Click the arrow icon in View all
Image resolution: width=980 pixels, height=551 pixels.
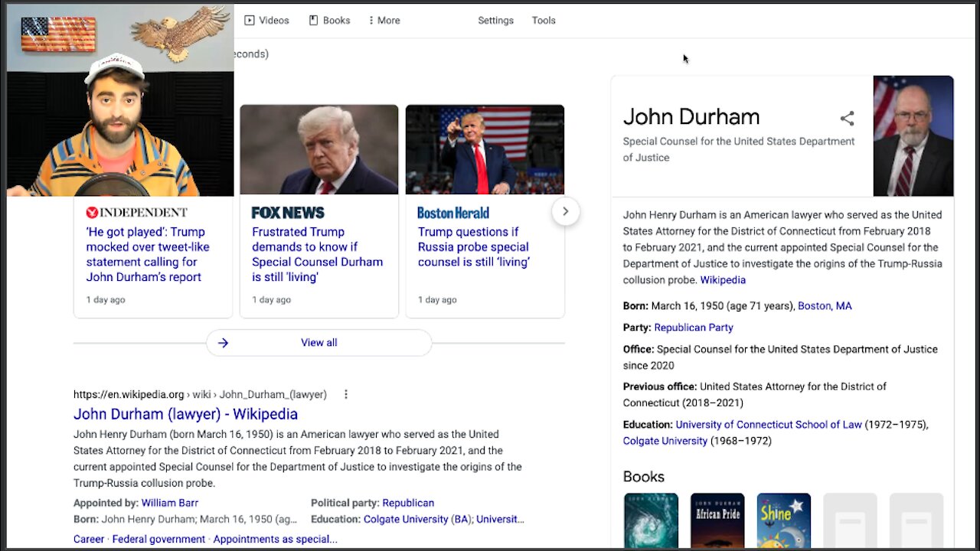pos(223,343)
